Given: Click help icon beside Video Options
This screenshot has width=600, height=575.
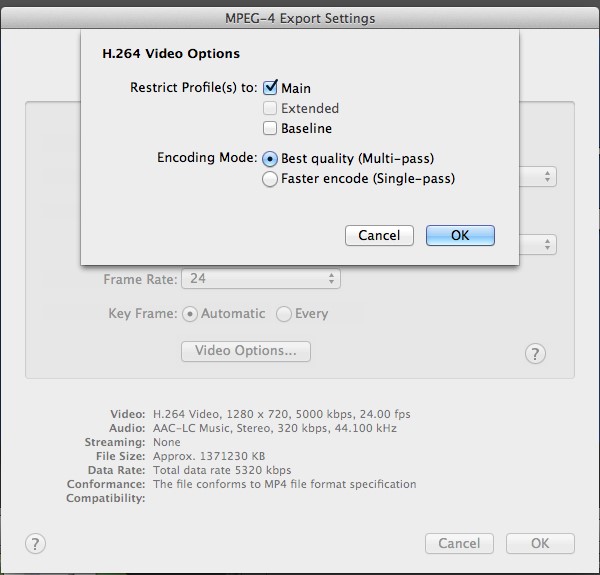Looking at the screenshot, I should pos(535,354).
